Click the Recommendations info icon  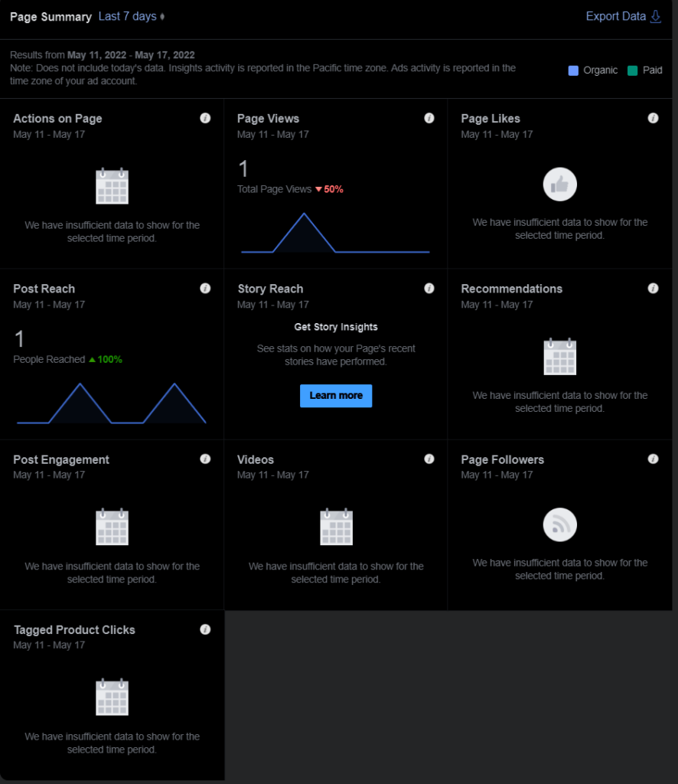pyautogui.click(x=653, y=288)
